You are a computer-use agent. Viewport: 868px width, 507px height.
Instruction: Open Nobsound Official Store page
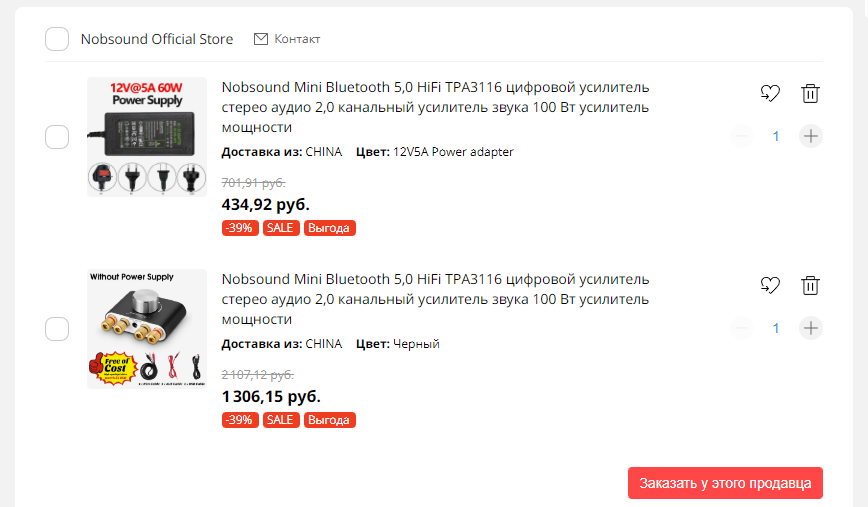coord(157,39)
